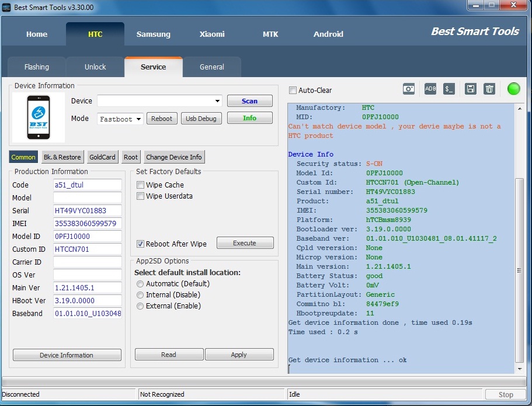Clear log with trash can icon
532x406 pixels.
(x=489, y=89)
